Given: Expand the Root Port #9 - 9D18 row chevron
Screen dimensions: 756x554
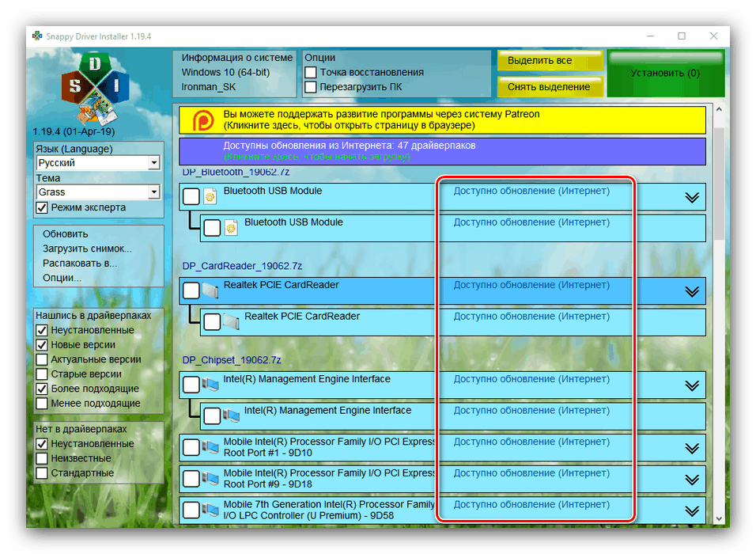Looking at the screenshot, I should point(692,480).
